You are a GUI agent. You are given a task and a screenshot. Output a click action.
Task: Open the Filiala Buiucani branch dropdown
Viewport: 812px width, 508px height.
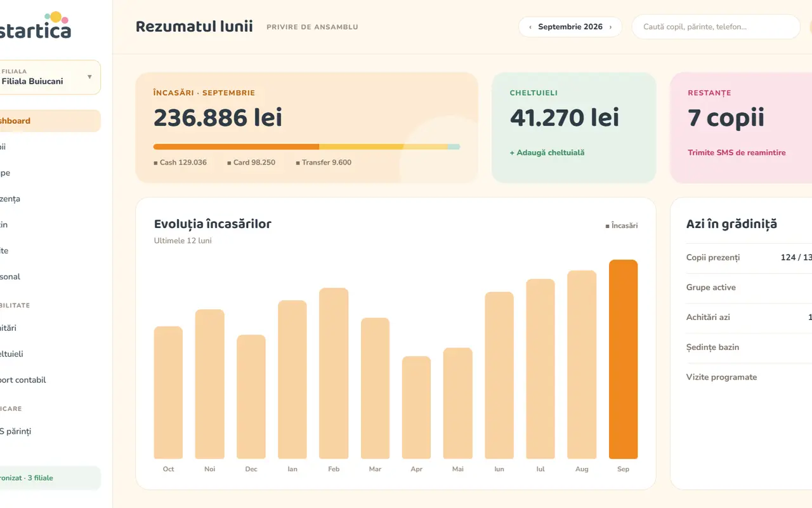pos(49,77)
